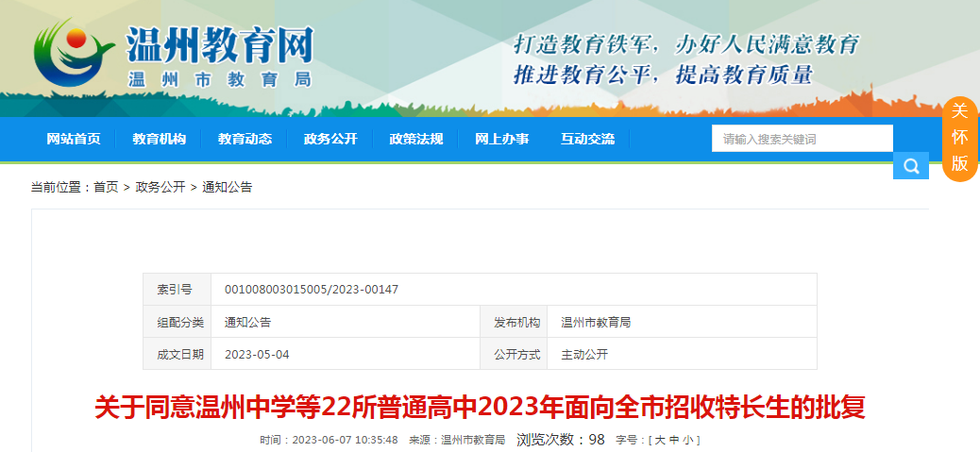Click the 成文日期 label cell
Viewport: 980px width, 452px height.
pyautogui.click(x=177, y=355)
